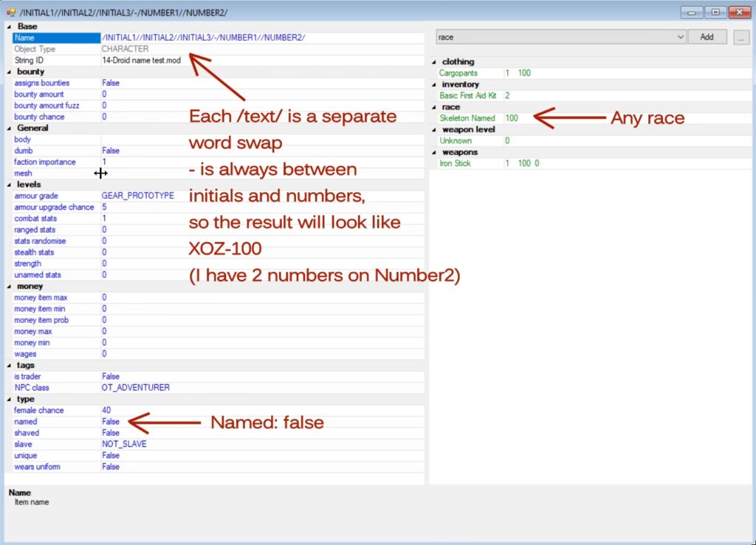Image resolution: width=756 pixels, height=545 pixels.
Task: Select the Basic First Aid Kit entry
Action: 467,95
